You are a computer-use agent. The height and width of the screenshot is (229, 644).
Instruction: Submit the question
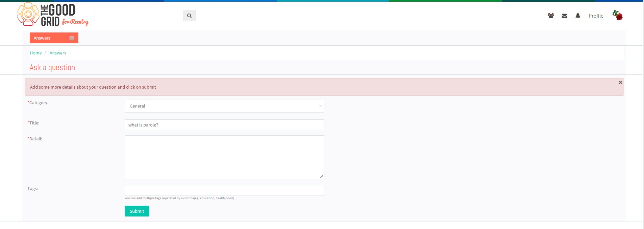tap(137, 211)
